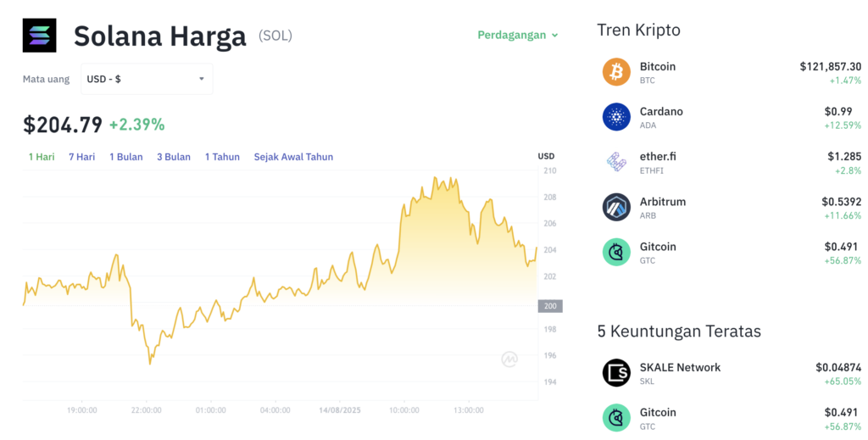Select the Cardano ADA icon
This screenshot has height=440, width=868.
click(x=616, y=117)
